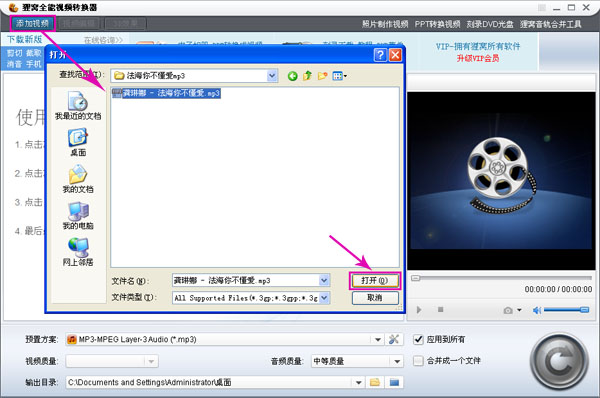The width and height of the screenshot is (600, 398).
Task: Select the 龚琳娜 - 法海你不懂爱.mp3 file
Action: (166, 93)
